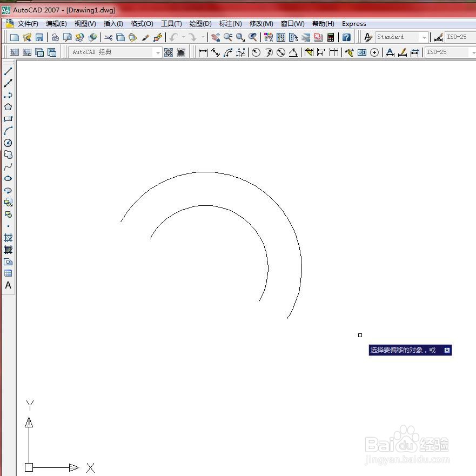Click the Aligned dimension icon
Screen dimensions: 476x476
click(216, 52)
